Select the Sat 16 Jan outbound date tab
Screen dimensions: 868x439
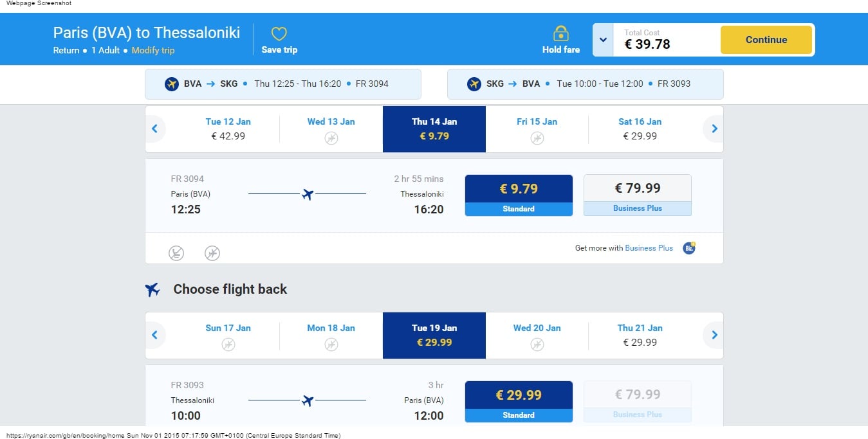[x=640, y=129]
